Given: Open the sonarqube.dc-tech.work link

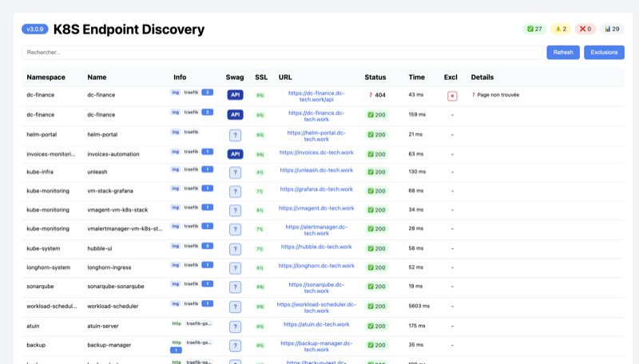Looking at the screenshot, I should [316, 288].
